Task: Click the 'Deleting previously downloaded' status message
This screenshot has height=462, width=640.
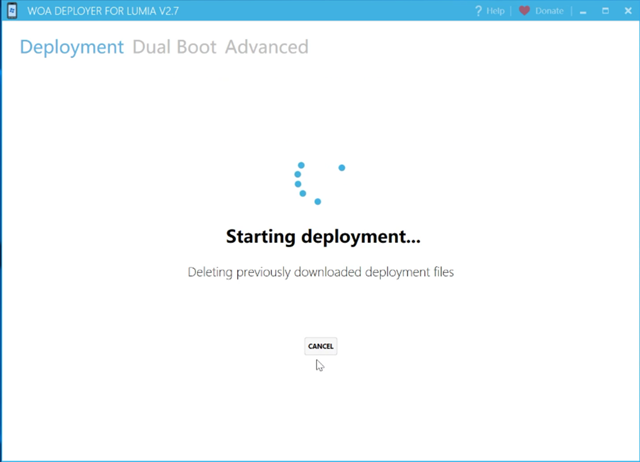Action: pos(321,272)
